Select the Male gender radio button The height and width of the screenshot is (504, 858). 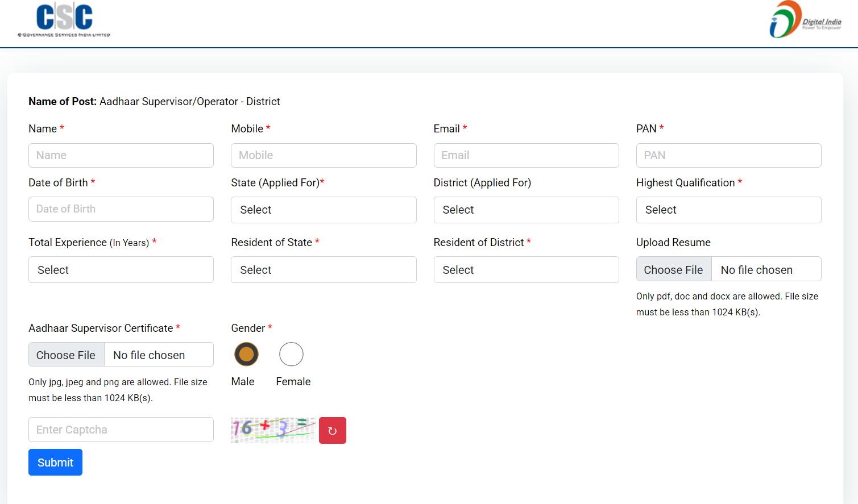[246, 355]
